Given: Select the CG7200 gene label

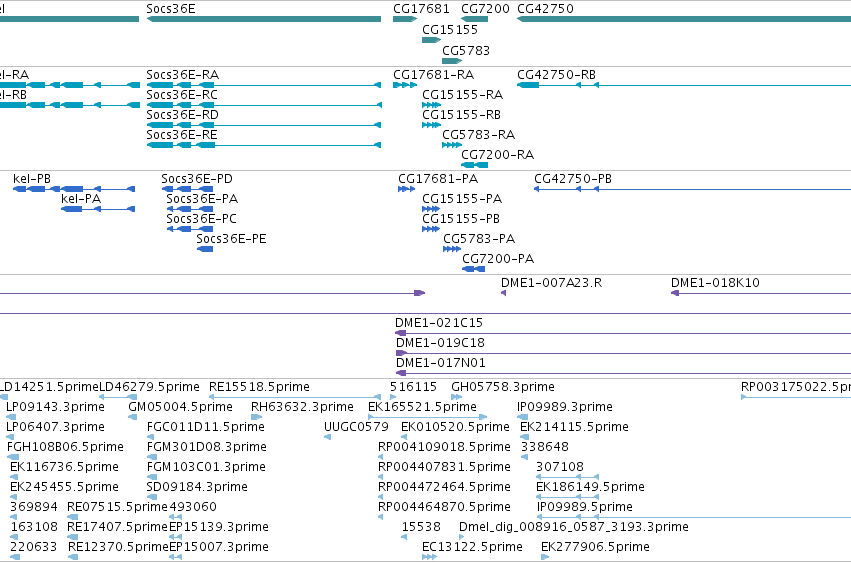Looking at the screenshot, I should (x=485, y=9).
